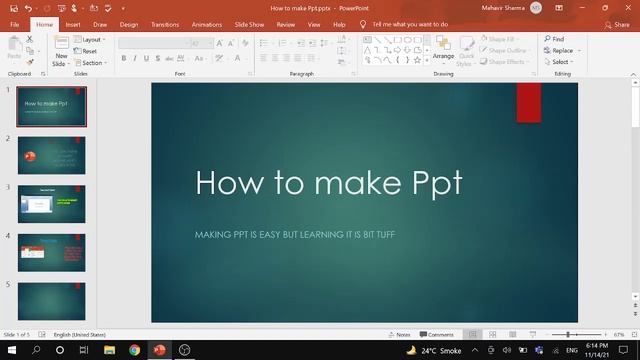
Task: Switch to Slide Sorter view in status bar
Action: 493,335
